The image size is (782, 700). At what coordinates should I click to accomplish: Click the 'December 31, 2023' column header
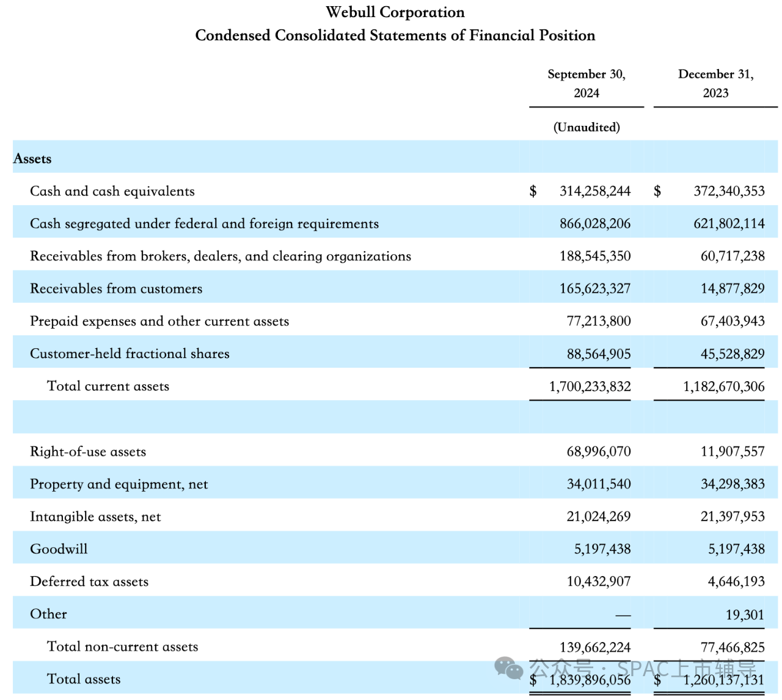715,83
